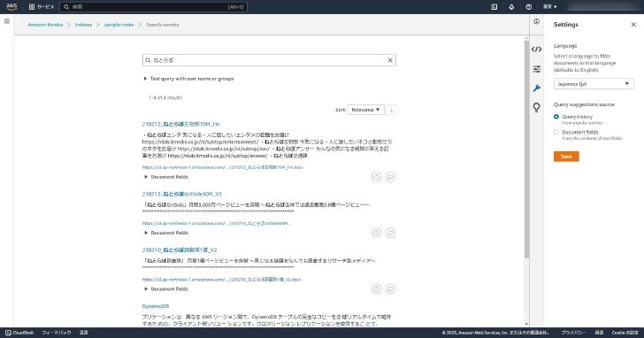Image resolution: width=644 pixels, height=338 pixels.
Task: Save the language settings
Action: [x=566, y=157]
